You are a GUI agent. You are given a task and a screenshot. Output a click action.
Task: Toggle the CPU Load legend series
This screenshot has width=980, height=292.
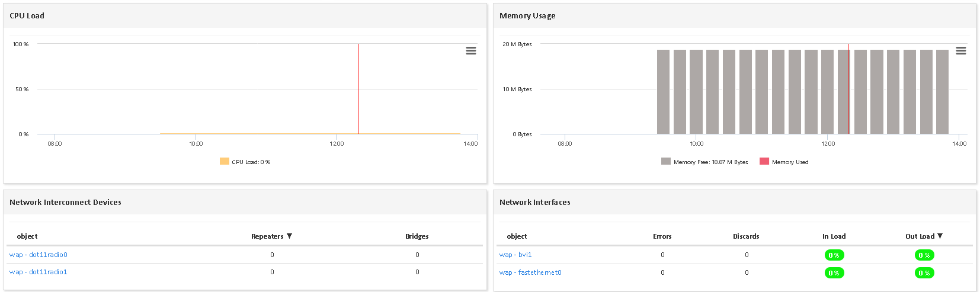click(245, 162)
